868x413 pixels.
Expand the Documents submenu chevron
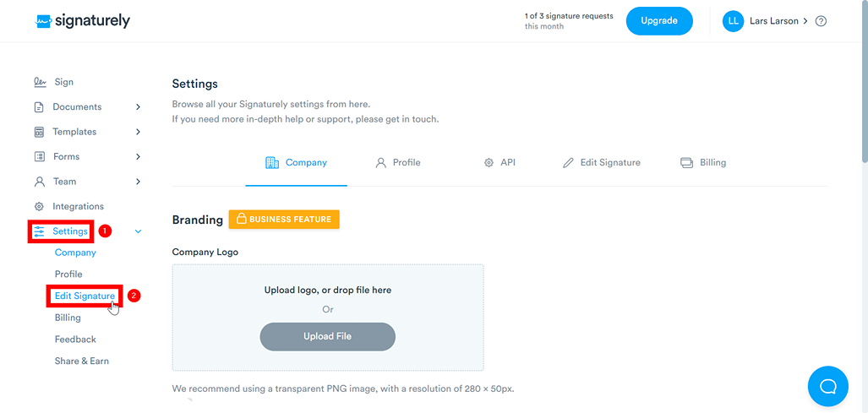pos(138,107)
